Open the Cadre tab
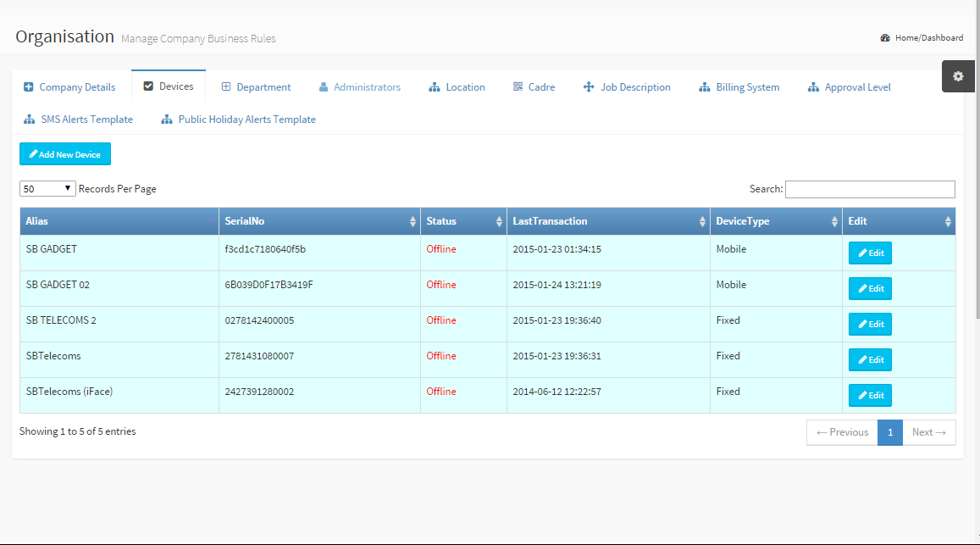The width and height of the screenshot is (980, 545). 534,87
